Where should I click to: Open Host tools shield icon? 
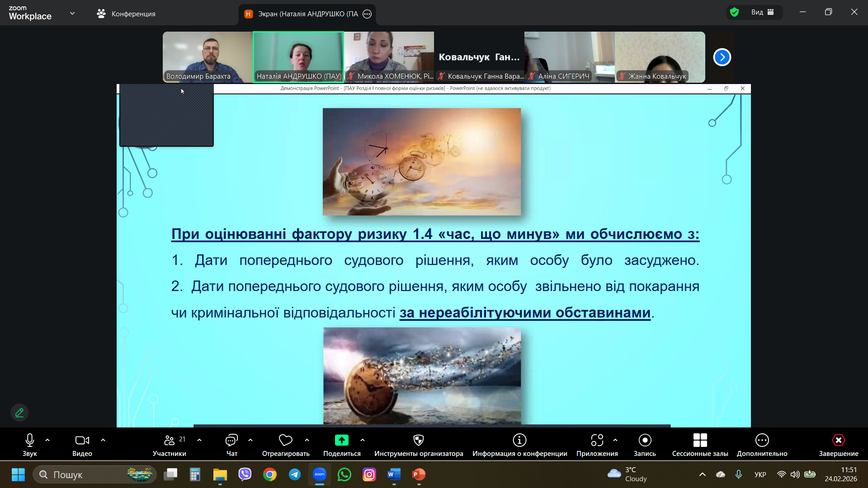pyautogui.click(x=418, y=440)
